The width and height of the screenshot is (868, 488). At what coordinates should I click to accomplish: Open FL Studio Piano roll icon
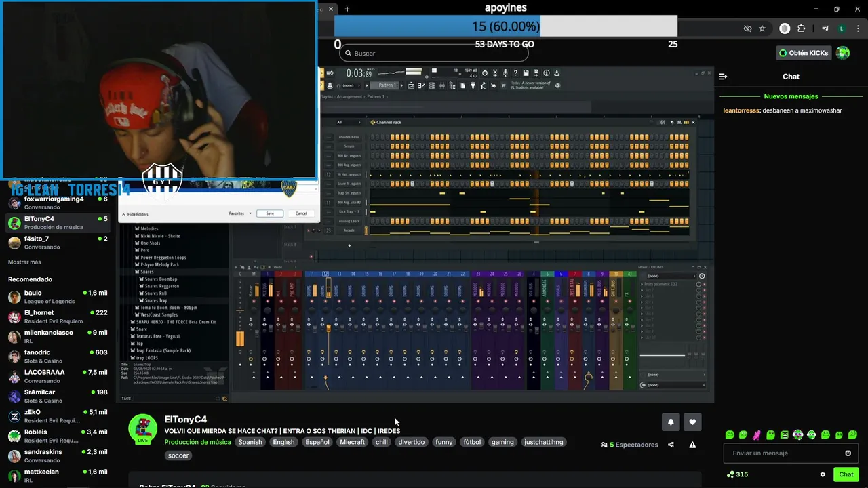point(421,85)
